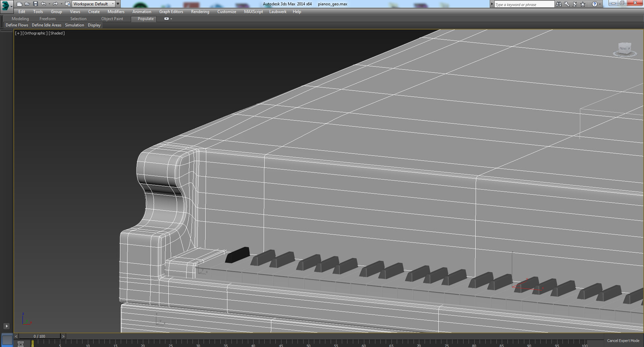This screenshot has width=644, height=347.
Task: Open the 3ds Max application menu logo
Action: click(6, 5)
